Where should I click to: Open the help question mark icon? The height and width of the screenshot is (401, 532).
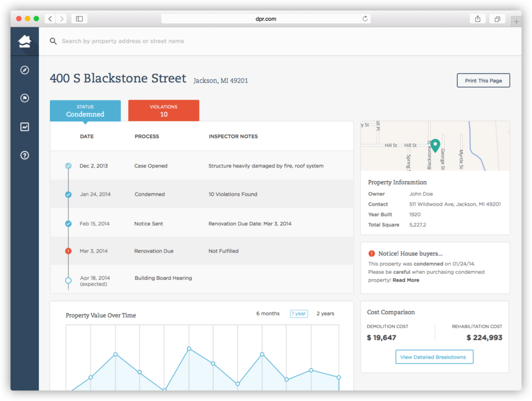(24, 155)
